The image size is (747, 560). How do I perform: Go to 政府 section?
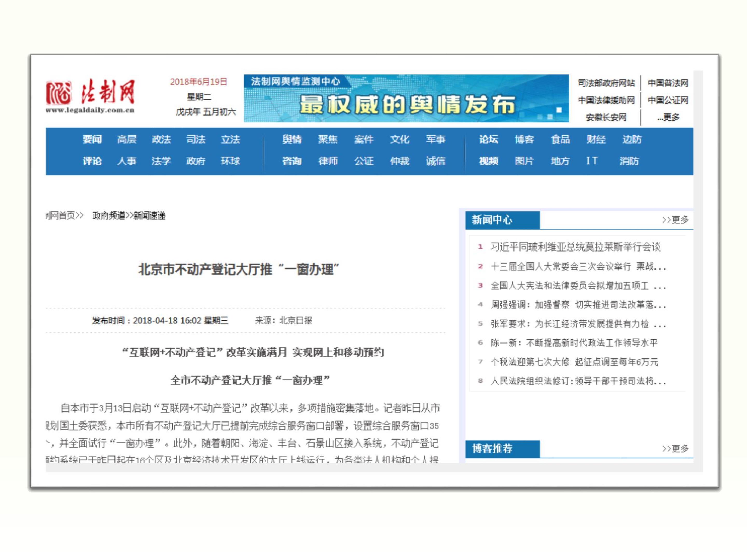point(196,161)
